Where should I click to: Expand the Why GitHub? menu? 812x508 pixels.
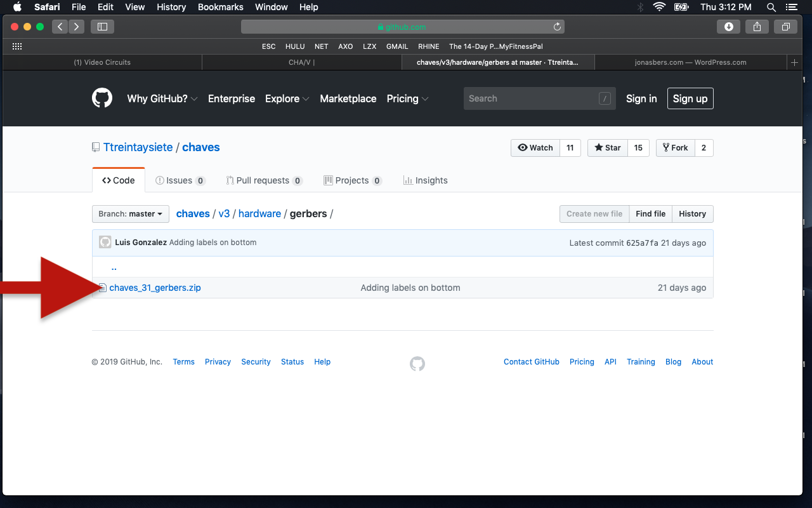(162, 98)
